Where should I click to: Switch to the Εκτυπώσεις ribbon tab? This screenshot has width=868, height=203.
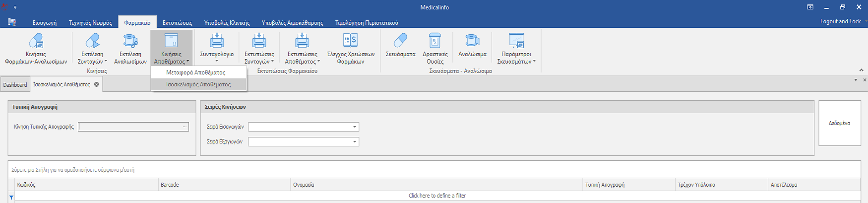(x=177, y=23)
